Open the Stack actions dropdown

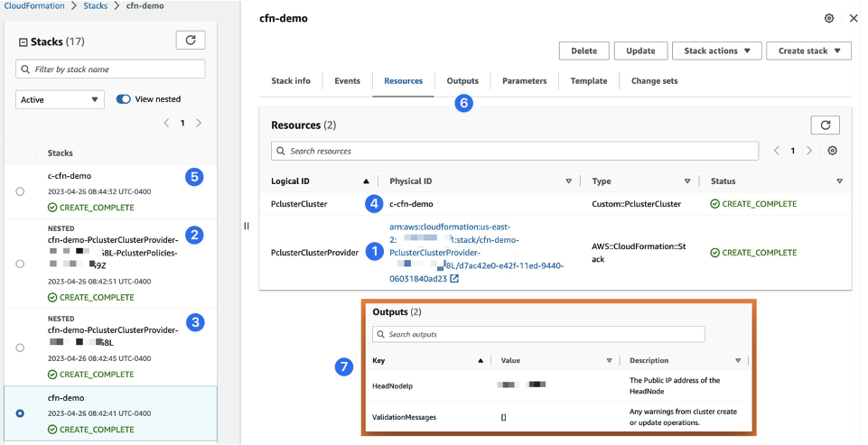[x=717, y=51]
